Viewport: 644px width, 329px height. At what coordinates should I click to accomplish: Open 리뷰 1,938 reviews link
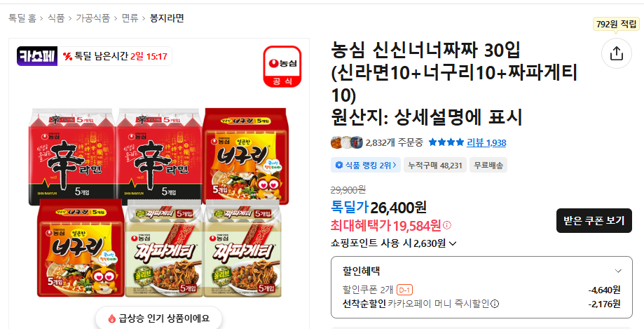tap(486, 142)
